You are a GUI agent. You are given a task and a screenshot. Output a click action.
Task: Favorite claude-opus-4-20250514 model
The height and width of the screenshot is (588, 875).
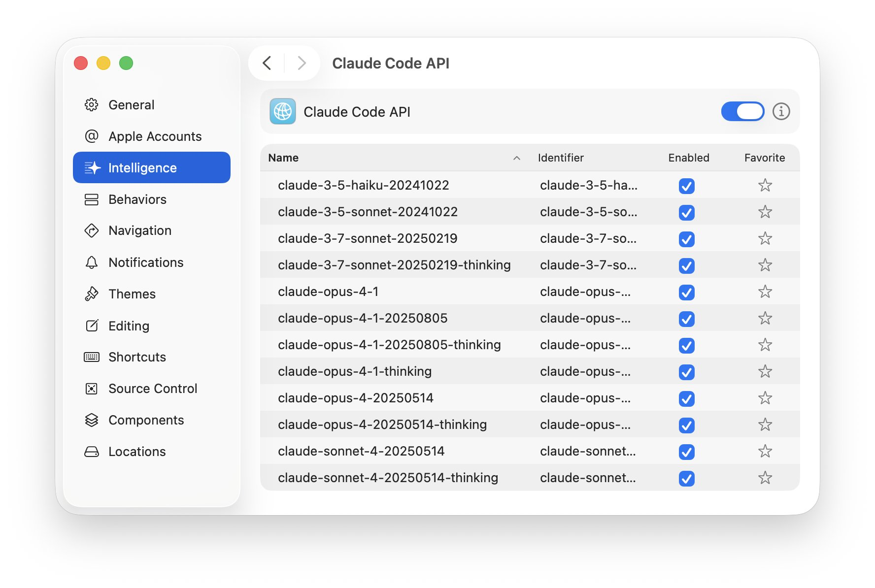click(765, 398)
